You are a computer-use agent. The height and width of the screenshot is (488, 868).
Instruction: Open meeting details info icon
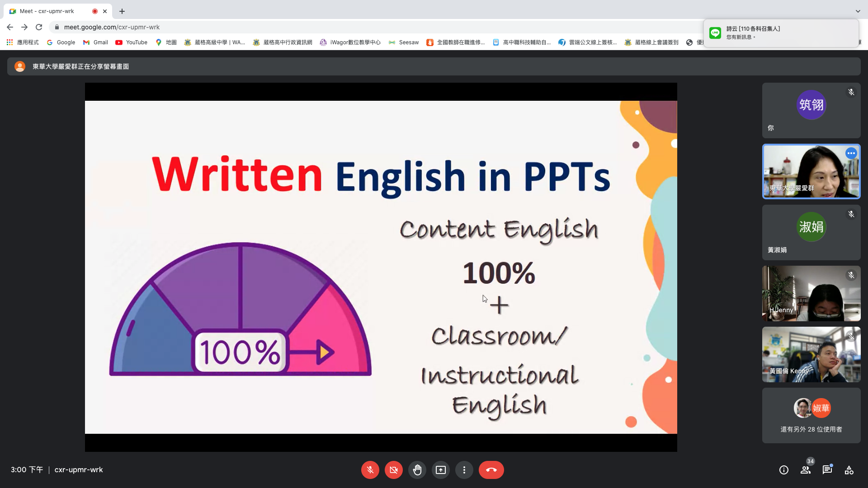click(x=783, y=470)
